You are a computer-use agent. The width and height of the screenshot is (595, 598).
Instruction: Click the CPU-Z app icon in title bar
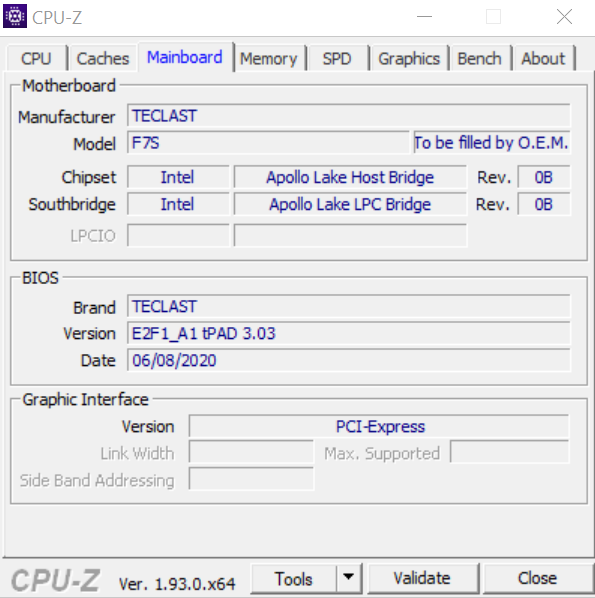click(x=15, y=16)
